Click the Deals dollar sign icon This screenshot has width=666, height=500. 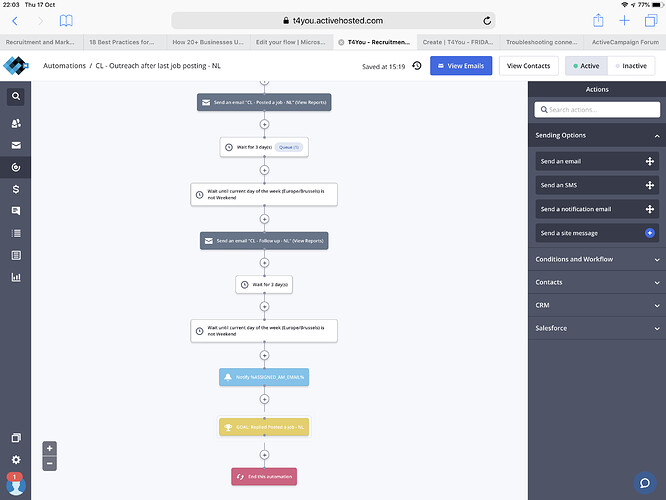click(16, 189)
